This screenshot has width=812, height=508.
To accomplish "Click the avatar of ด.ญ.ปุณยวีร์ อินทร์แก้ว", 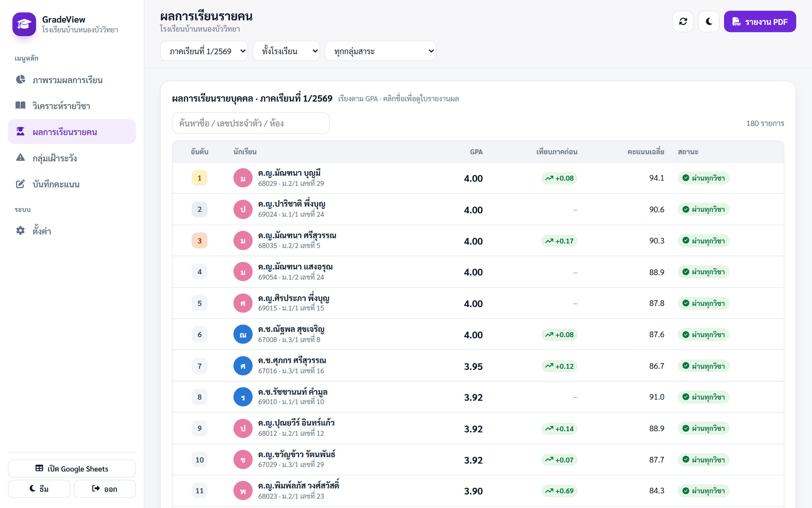I will click(243, 428).
